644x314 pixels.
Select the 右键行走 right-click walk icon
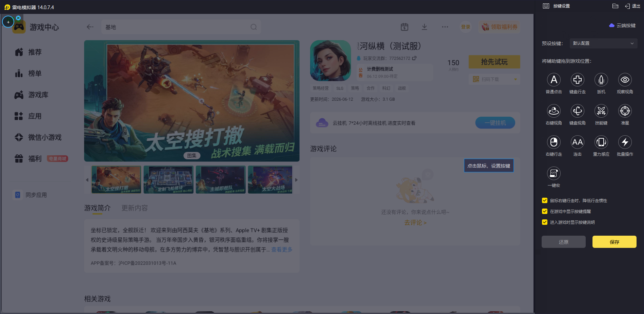click(x=554, y=142)
